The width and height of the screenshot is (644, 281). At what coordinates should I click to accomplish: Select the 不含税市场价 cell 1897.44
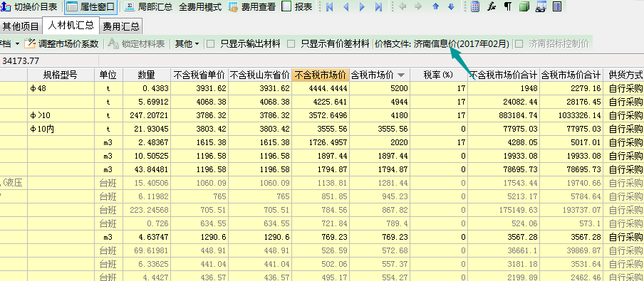pos(321,156)
